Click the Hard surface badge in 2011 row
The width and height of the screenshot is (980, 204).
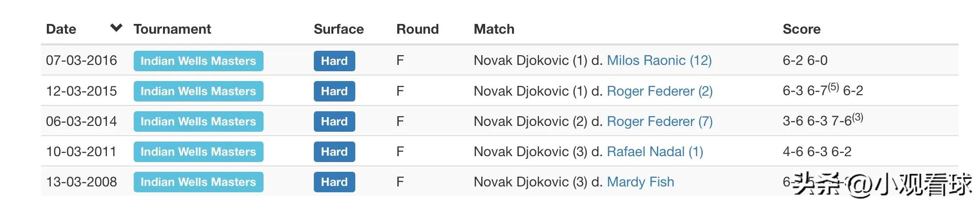(334, 152)
